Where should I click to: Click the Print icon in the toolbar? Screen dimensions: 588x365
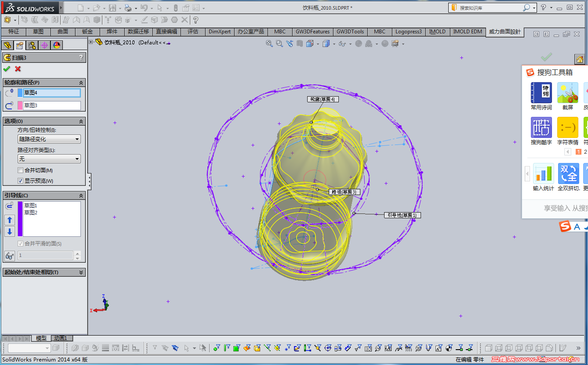click(x=128, y=8)
